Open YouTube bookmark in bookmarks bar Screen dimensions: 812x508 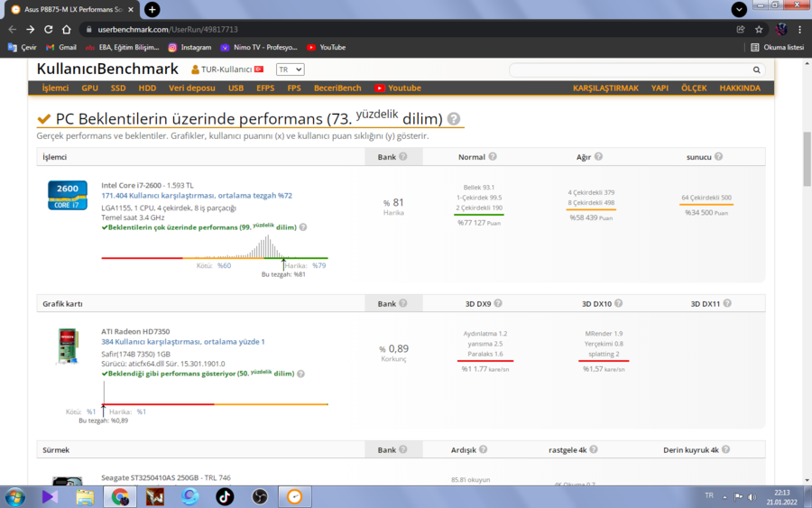point(327,47)
